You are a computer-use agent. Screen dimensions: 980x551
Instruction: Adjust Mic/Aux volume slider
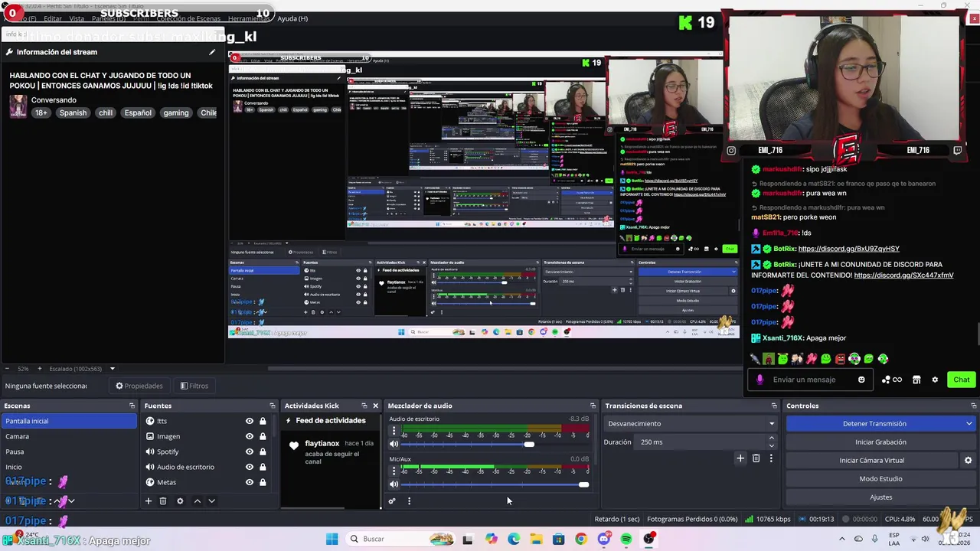coord(583,484)
